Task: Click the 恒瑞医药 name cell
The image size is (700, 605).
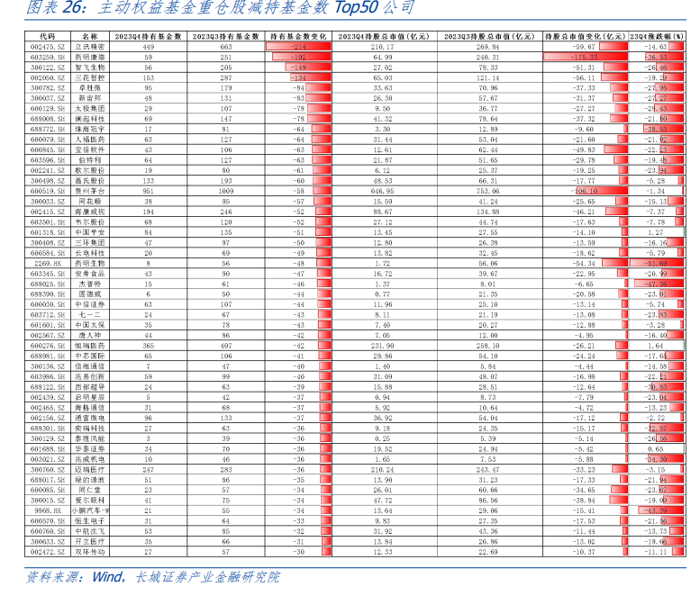Action: tap(91, 345)
